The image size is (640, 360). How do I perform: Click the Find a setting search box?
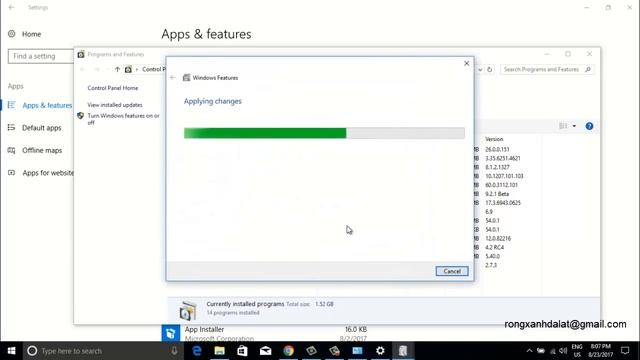click(40, 56)
